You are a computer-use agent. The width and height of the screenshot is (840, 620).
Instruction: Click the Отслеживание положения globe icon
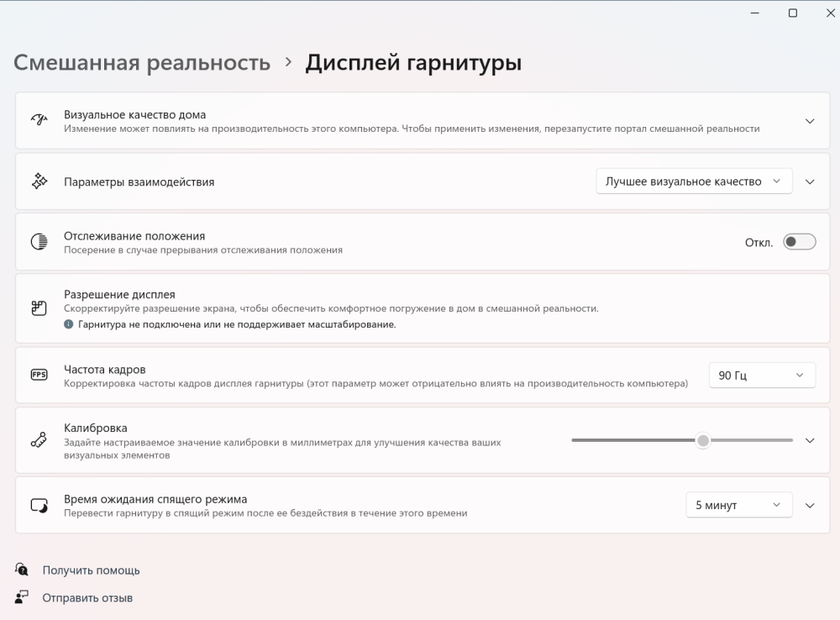click(39, 241)
